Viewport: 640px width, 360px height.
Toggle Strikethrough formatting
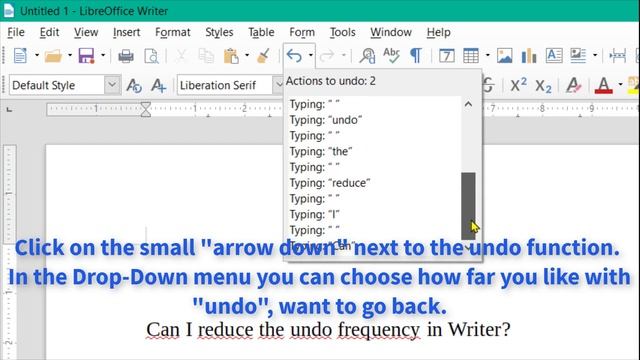pos(488,85)
